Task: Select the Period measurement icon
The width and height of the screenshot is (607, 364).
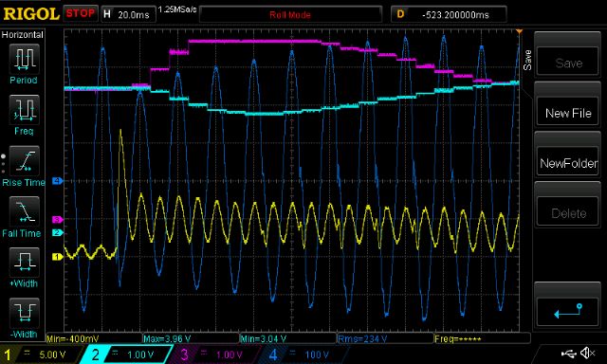Action: click(x=24, y=59)
